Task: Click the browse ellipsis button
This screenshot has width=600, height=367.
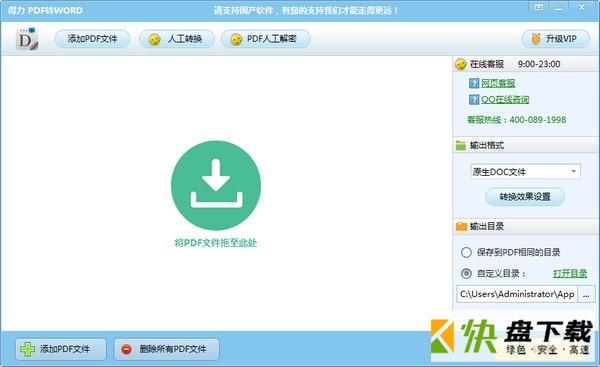Action: pyautogui.click(x=586, y=294)
